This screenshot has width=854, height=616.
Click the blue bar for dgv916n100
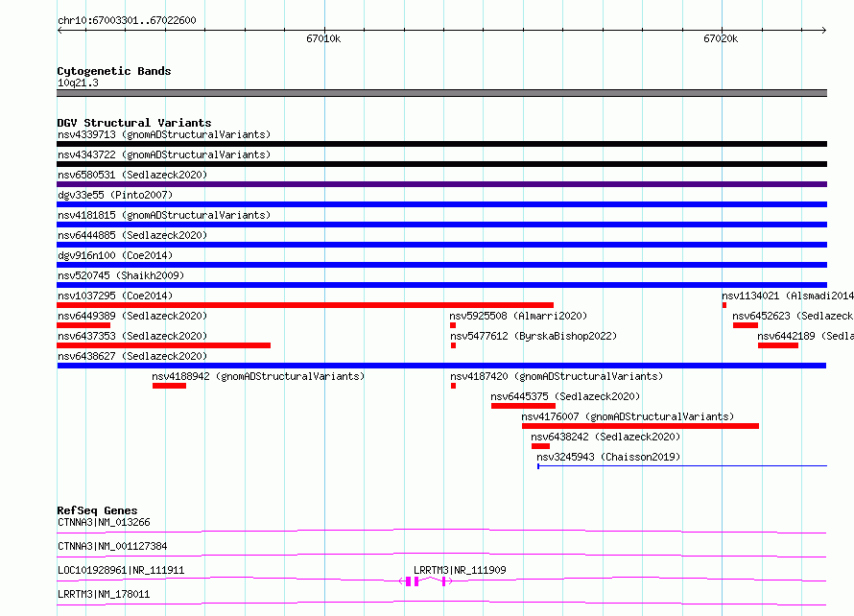point(441,265)
